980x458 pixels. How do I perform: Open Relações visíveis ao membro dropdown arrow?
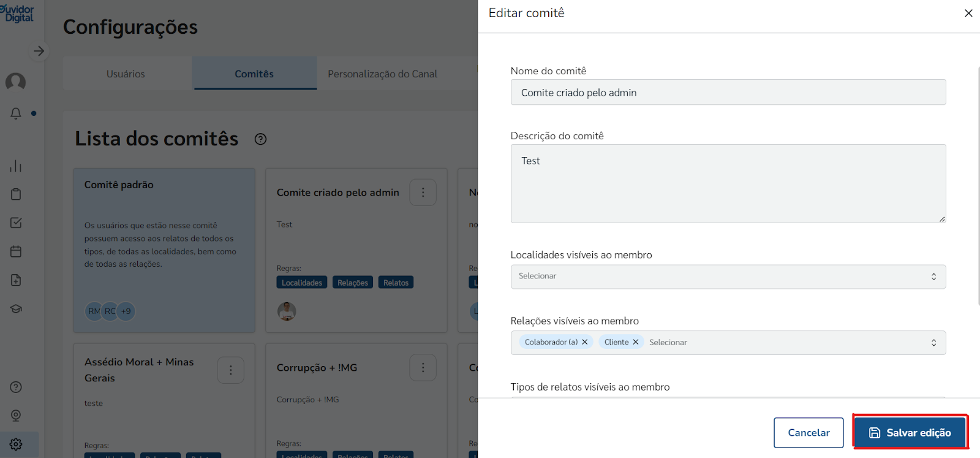tap(933, 343)
